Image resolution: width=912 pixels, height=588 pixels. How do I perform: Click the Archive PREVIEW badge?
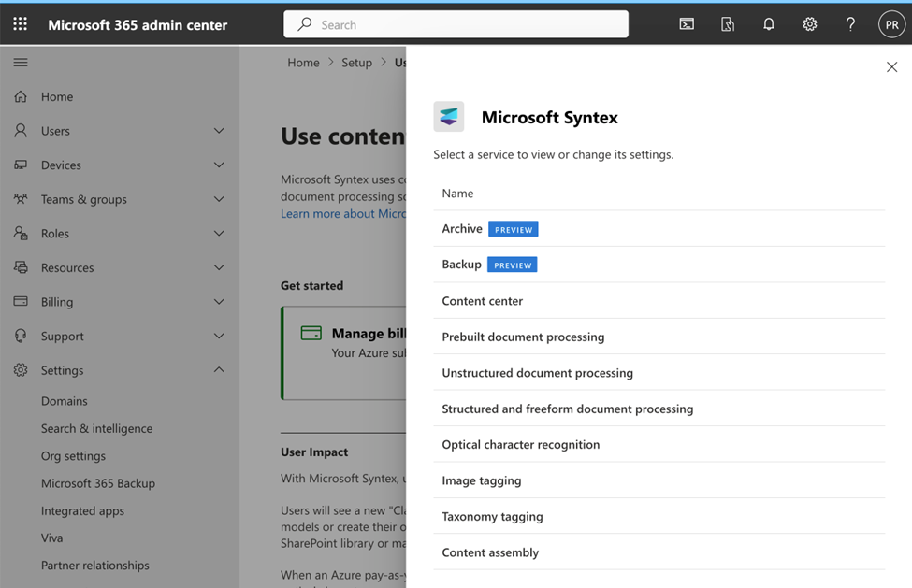pyautogui.click(x=513, y=229)
